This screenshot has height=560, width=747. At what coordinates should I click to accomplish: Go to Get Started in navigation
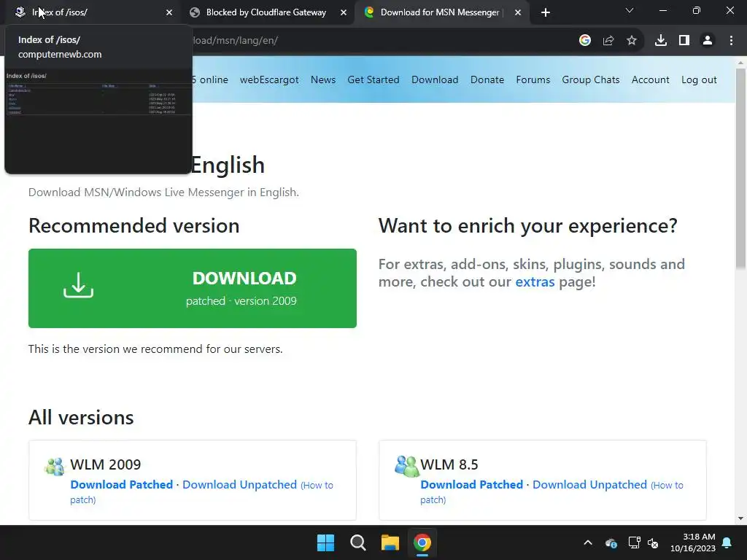[373, 80]
